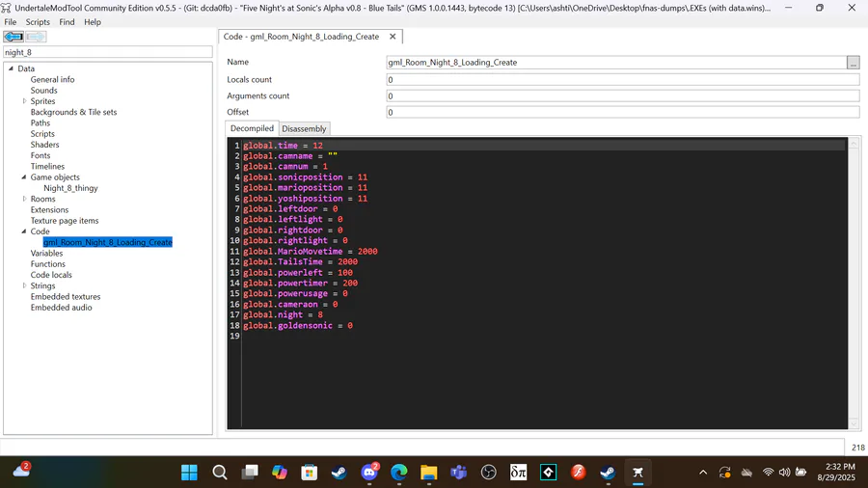The height and width of the screenshot is (488, 868).
Task: Open Microsoft Teams from the taskbar
Action: pyautogui.click(x=458, y=472)
